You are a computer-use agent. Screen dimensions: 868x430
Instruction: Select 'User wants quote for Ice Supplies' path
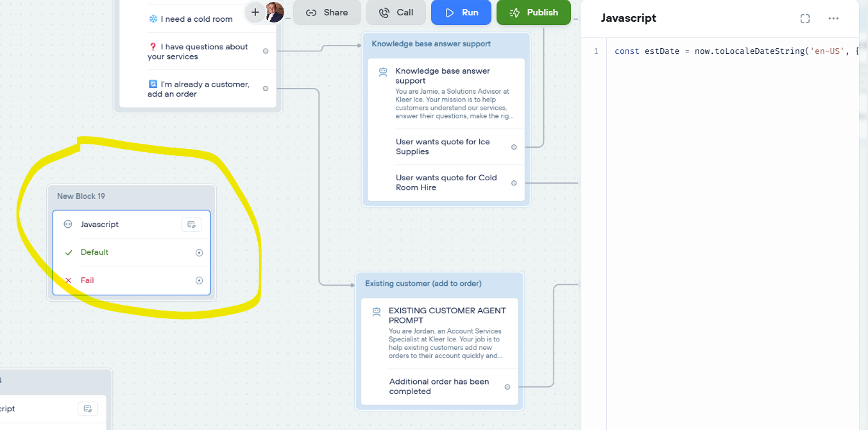click(443, 147)
